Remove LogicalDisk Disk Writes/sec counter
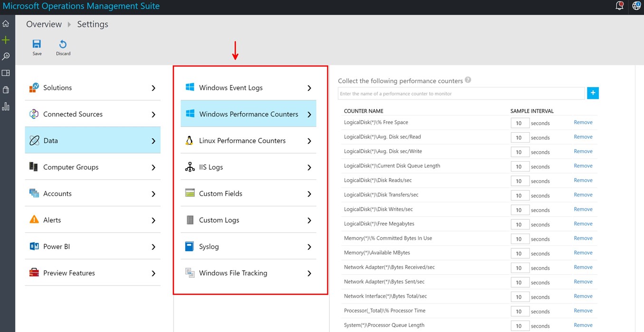 (x=583, y=209)
